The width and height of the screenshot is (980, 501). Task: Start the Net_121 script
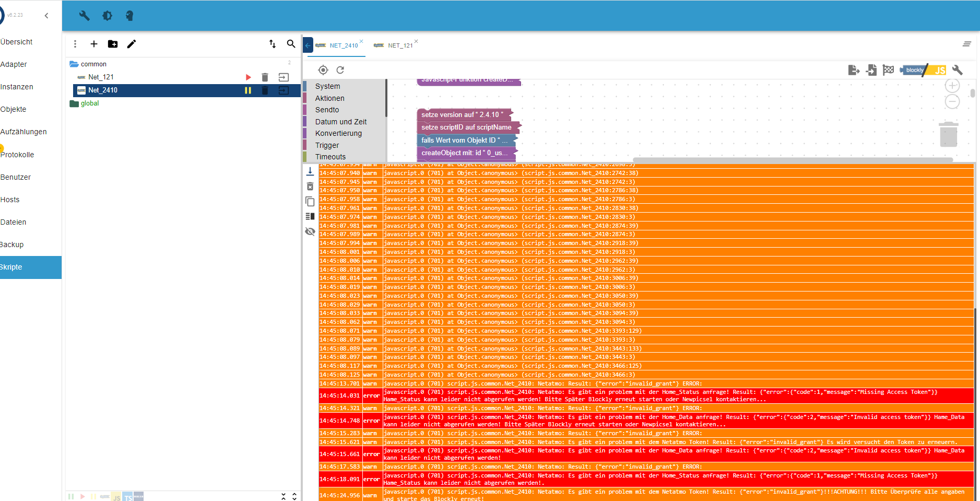(249, 77)
